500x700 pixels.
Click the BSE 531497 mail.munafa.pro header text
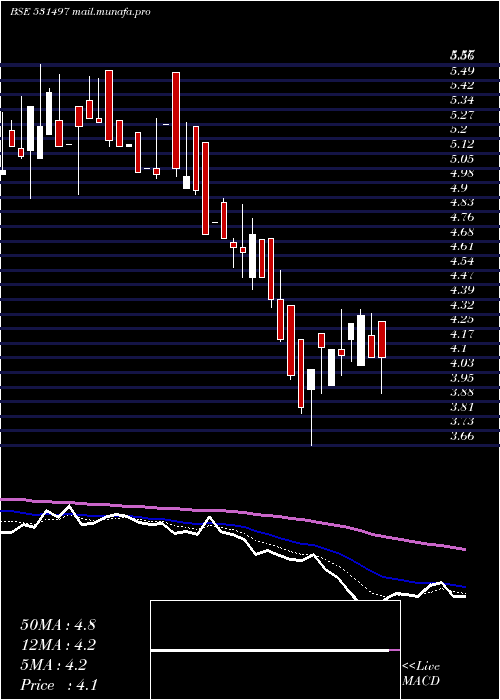80,12
